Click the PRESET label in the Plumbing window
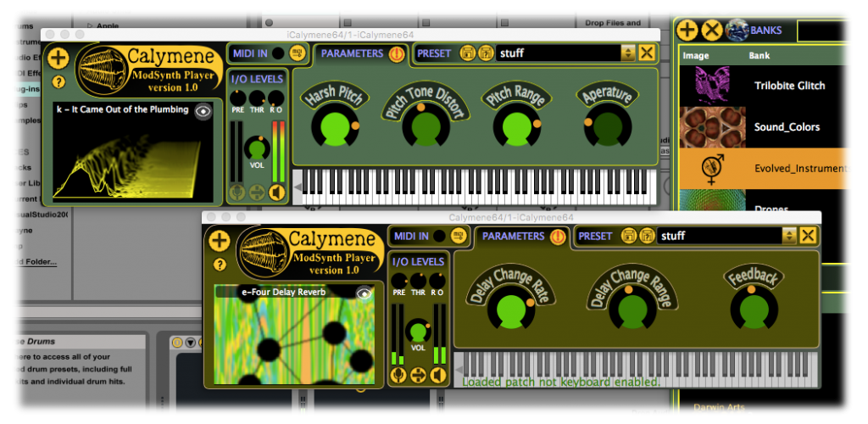 coord(434,53)
